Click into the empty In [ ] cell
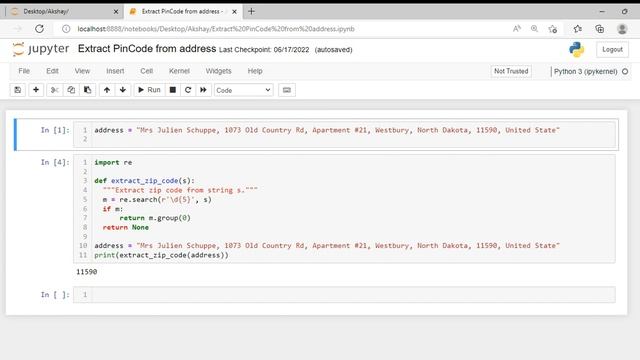The height and width of the screenshot is (360, 640). click(353, 295)
